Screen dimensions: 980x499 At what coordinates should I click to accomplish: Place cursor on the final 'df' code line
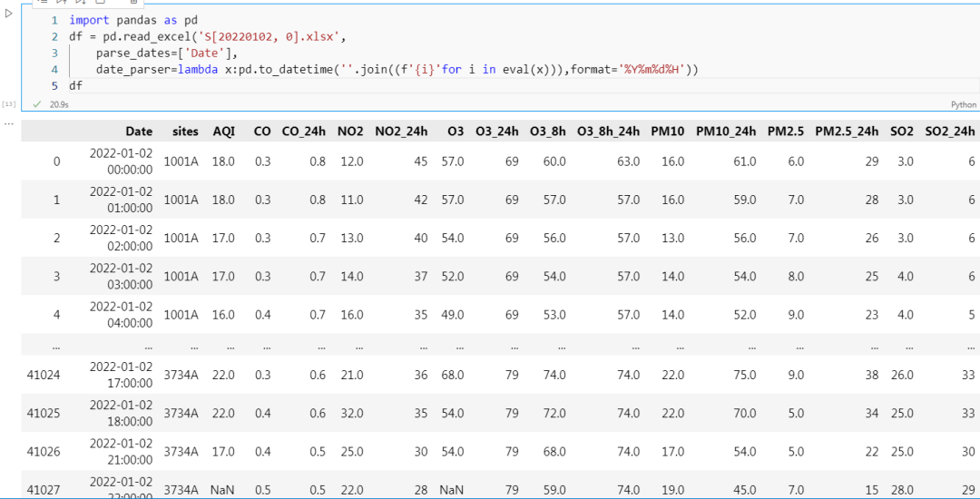(x=75, y=85)
